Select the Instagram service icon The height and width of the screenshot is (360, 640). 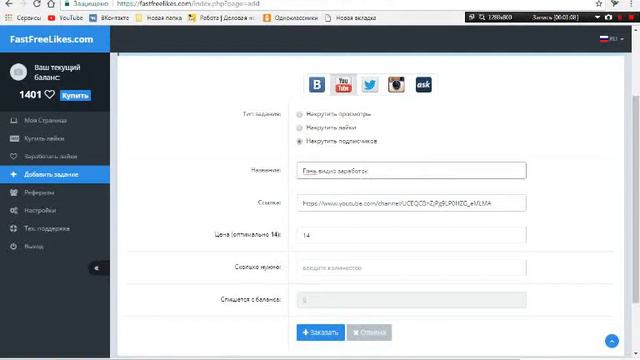[x=396, y=84]
